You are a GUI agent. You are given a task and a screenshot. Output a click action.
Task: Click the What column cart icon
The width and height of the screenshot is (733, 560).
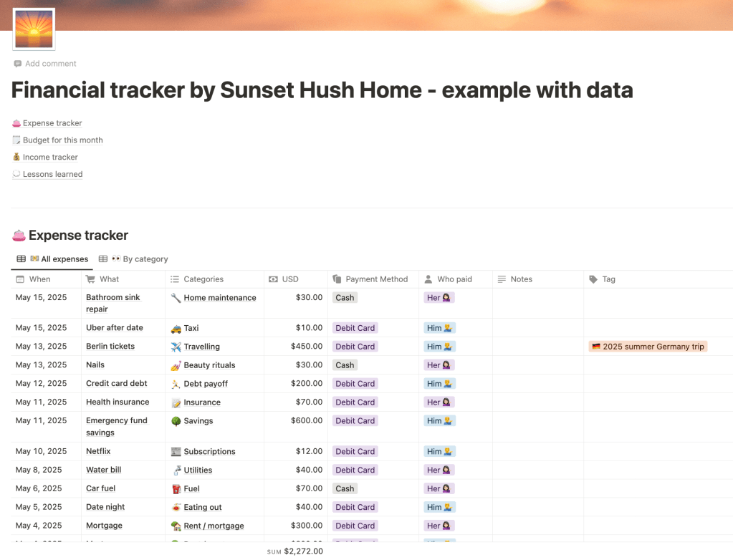(x=90, y=279)
